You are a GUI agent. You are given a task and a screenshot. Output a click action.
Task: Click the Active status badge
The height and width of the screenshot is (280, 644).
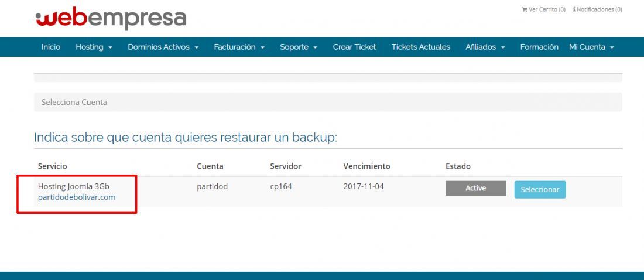tap(475, 188)
